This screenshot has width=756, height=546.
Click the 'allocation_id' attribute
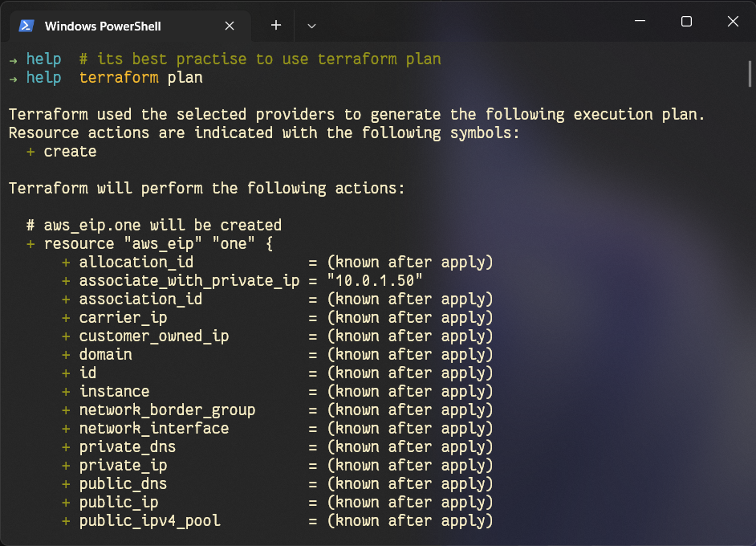pos(136,262)
